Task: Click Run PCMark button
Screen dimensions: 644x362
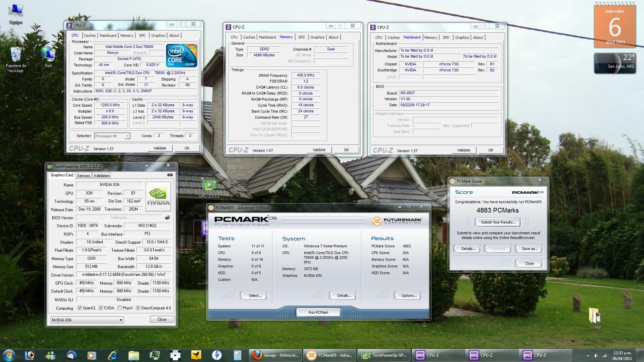Action: click(x=318, y=312)
